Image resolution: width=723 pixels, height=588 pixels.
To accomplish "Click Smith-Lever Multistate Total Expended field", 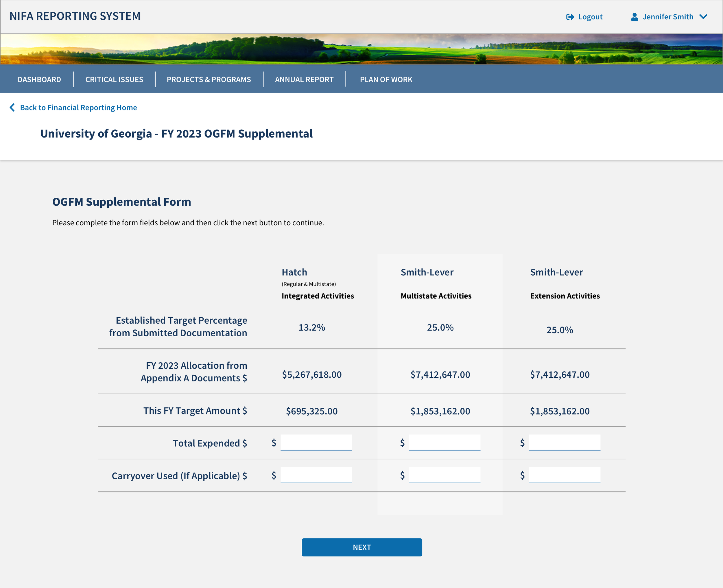I will click(x=445, y=442).
